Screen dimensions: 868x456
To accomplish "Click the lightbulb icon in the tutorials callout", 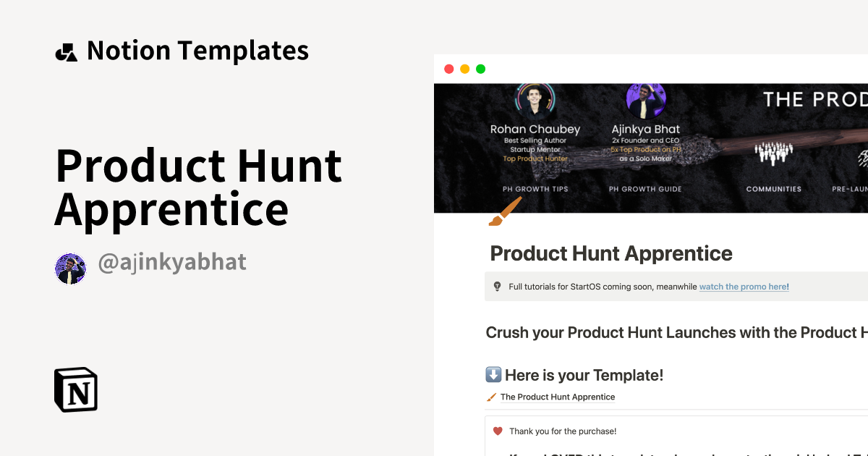I will [x=497, y=286].
